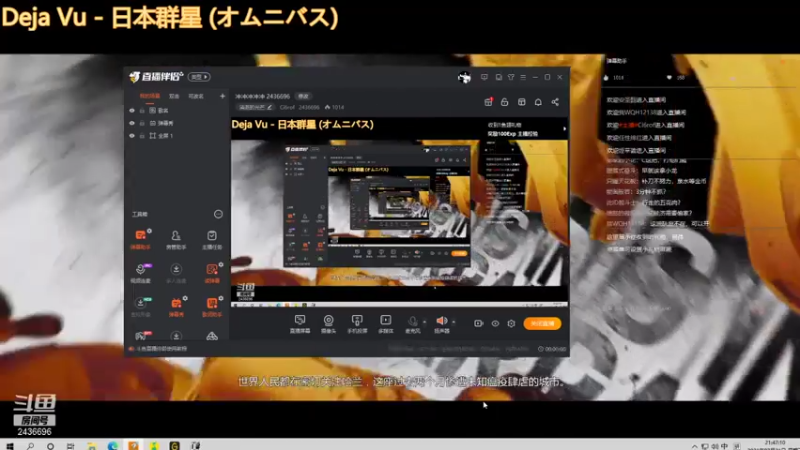This screenshot has height=450, width=800.
Task: Open the message feedback icon in title bar
Action: pyautogui.click(x=484, y=77)
